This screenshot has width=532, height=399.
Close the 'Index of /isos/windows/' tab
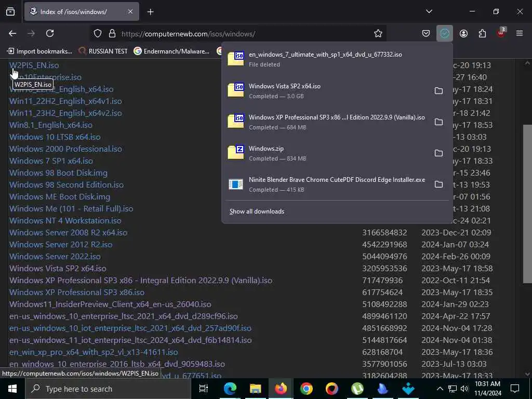click(130, 11)
